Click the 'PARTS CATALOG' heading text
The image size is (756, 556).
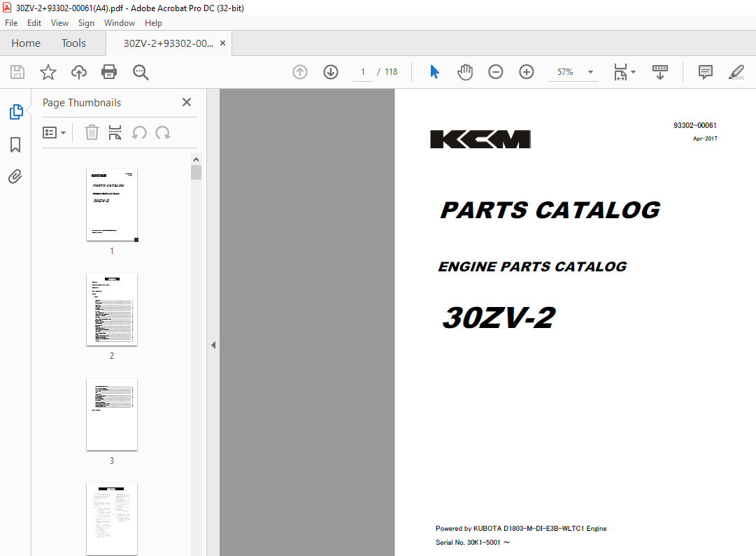click(550, 211)
